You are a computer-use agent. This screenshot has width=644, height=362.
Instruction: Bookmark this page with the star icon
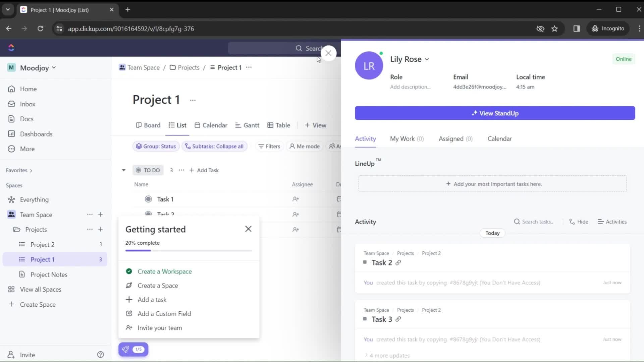[x=554, y=29]
